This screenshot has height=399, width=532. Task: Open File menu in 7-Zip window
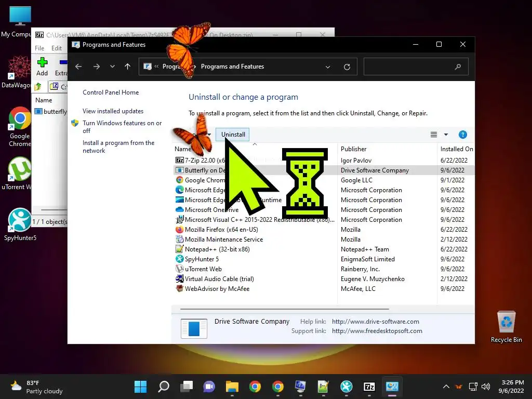[x=39, y=48]
